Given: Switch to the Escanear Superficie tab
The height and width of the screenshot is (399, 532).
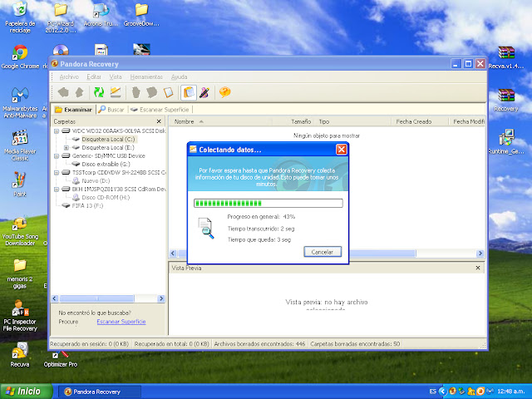Looking at the screenshot, I should tap(160, 110).
